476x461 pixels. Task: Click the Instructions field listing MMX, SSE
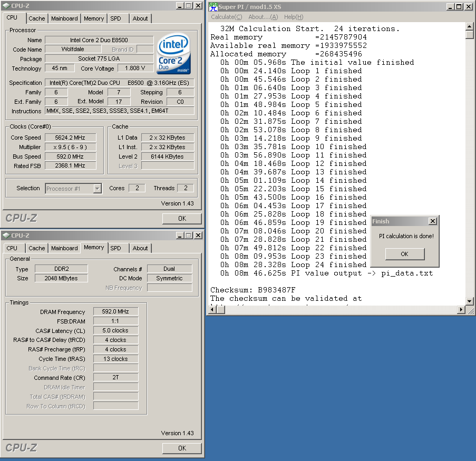119,111
